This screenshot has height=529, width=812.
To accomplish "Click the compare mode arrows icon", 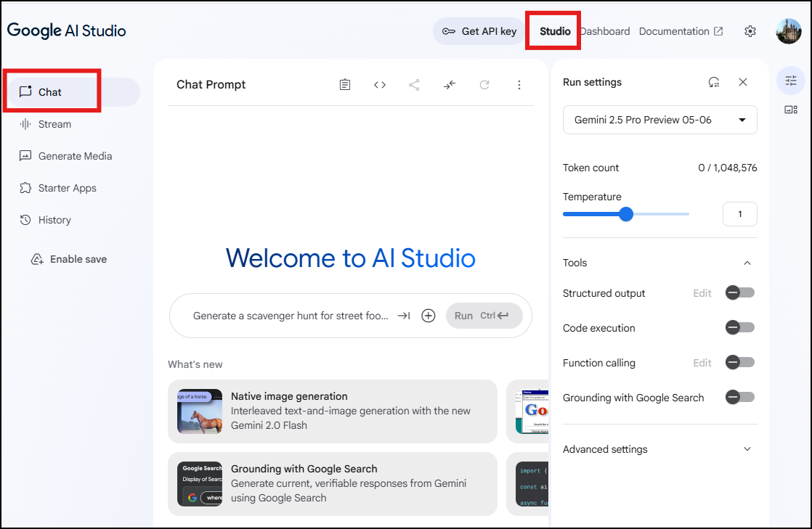I will pos(450,85).
